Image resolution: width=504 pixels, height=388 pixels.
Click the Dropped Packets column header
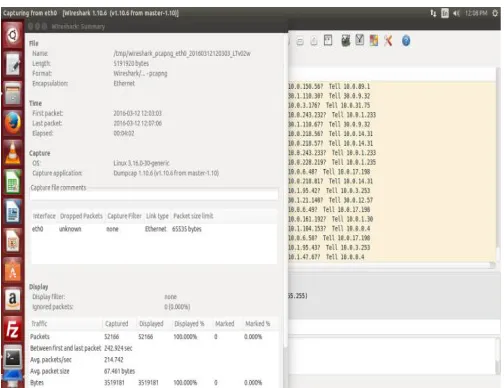pos(81,216)
